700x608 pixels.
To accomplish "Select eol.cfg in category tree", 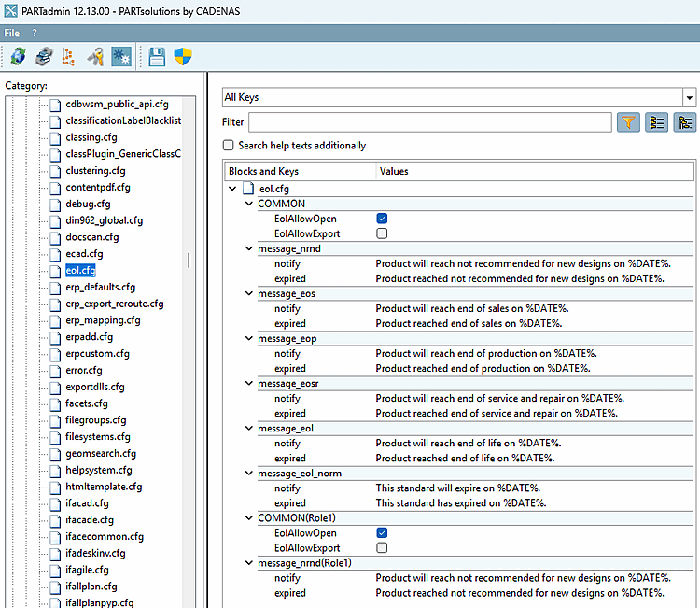I will [81, 270].
